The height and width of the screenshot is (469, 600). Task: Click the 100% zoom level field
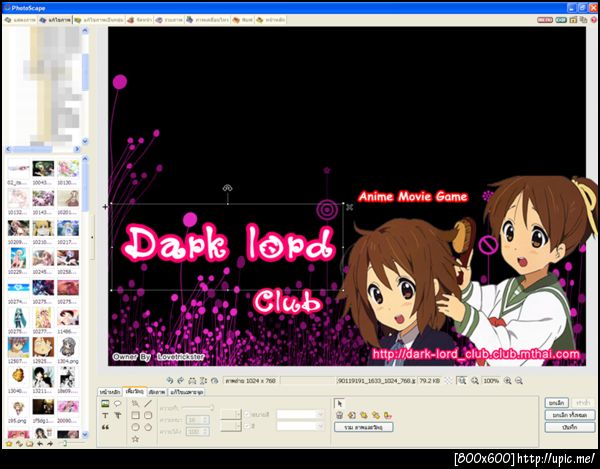click(491, 381)
